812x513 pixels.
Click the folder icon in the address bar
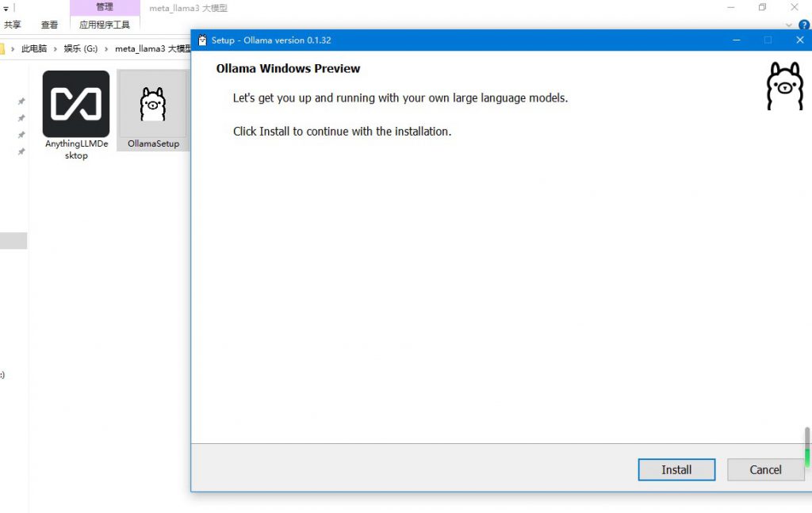[x=2, y=49]
